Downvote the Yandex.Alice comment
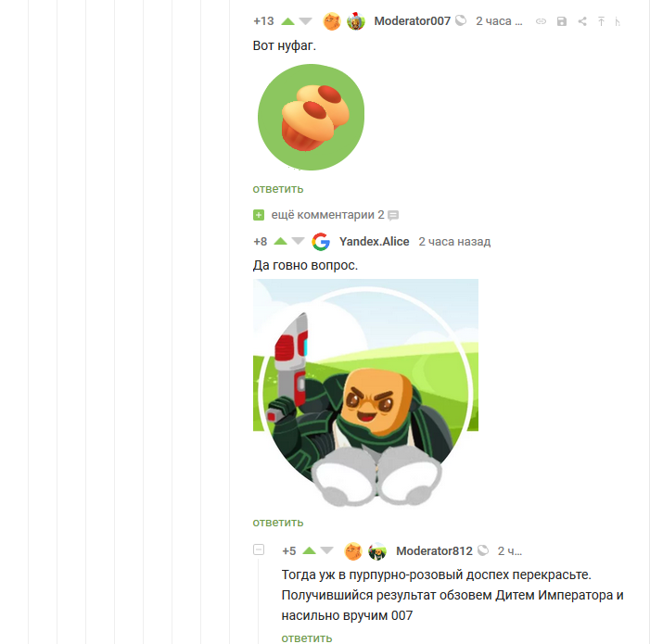The image size is (650, 644). (x=298, y=241)
